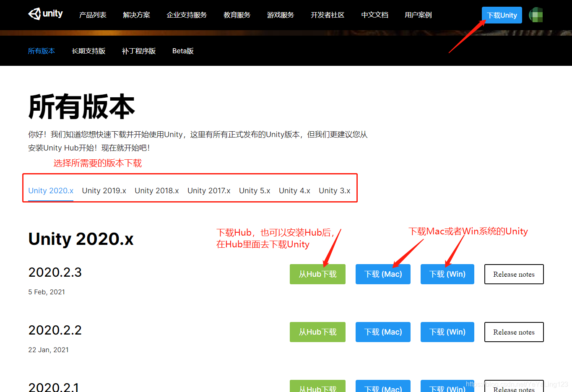Switch to Unity 4.x versions
Image resolution: width=572 pixels, height=392 pixels.
coord(294,191)
